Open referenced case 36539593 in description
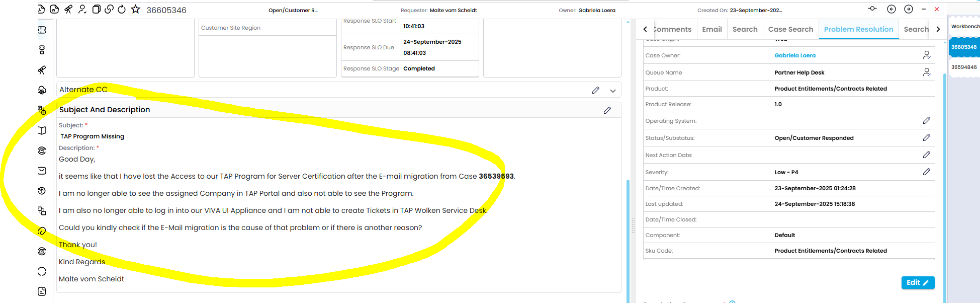The height and width of the screenshot is (303, 980). coord(496,176)
